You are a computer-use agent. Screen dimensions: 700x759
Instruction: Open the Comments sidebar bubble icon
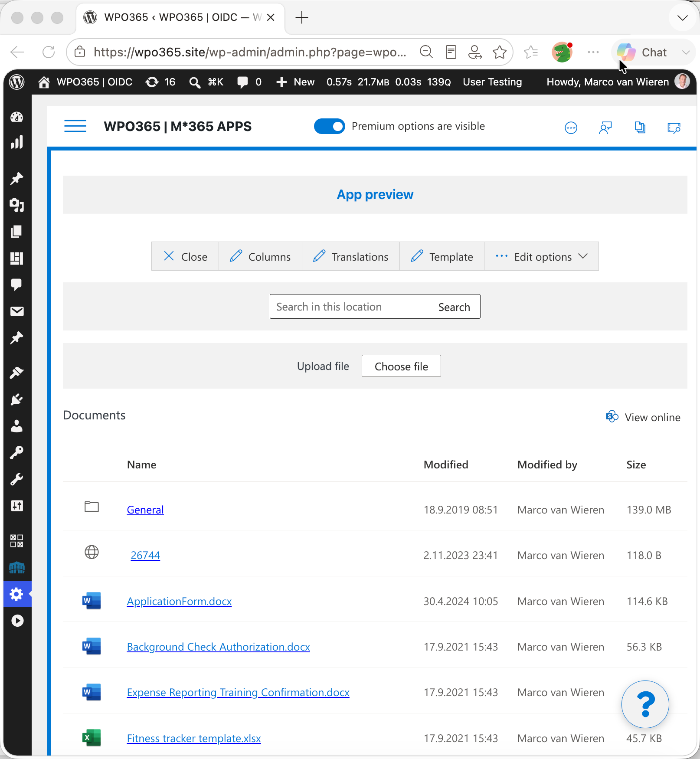tap(17, 285)
